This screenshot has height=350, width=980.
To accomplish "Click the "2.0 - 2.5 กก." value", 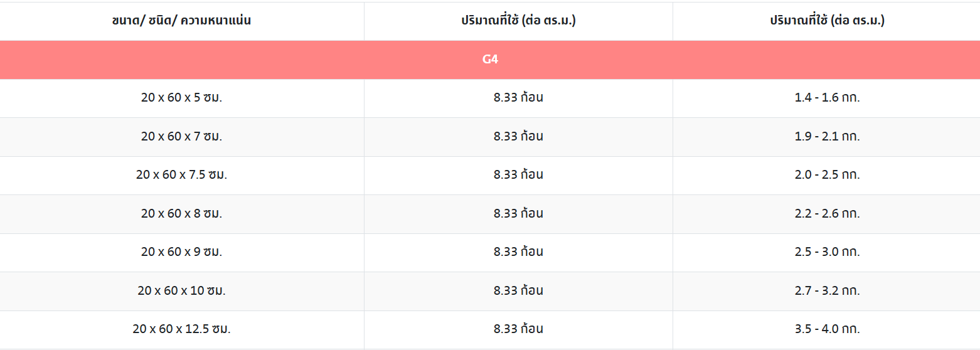I will point(827,174).
